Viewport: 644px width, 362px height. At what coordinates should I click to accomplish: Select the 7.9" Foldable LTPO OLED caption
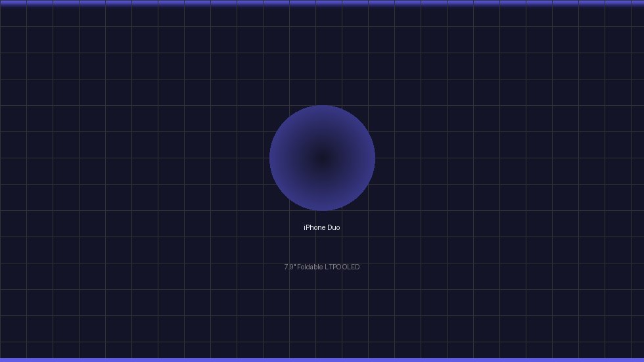(321, 267)
